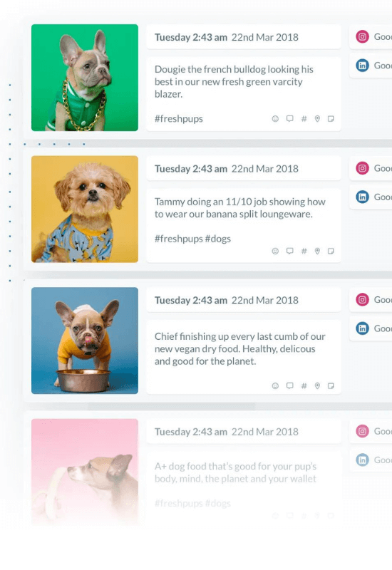The image size is (392, 570).
Task: Click note icon in Tammy post
Action: coord(331,251)
